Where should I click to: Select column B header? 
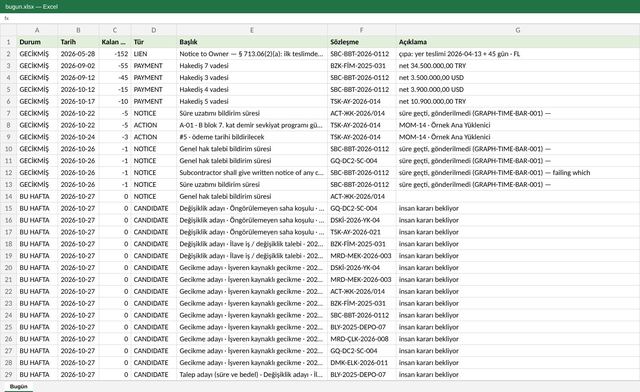(x=78, y=30)
